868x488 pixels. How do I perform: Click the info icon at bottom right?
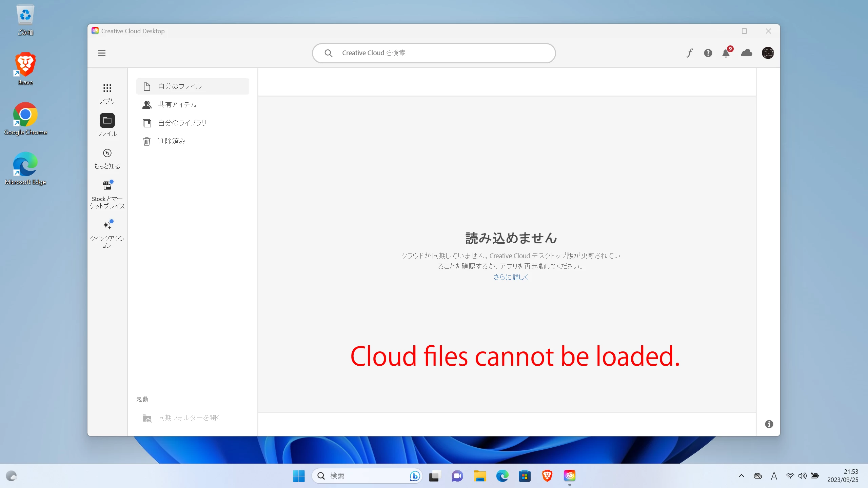[769, 424]
